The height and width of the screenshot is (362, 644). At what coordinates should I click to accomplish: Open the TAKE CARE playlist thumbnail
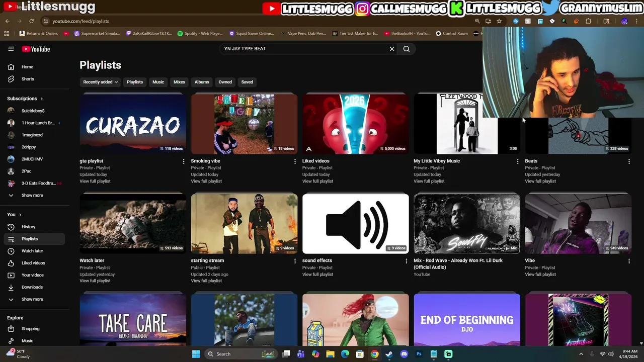pyautogui.click(x=133, y=320)
